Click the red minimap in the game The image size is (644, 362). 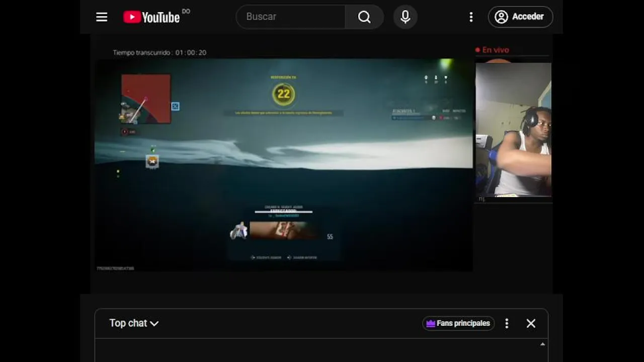point(146,99)
